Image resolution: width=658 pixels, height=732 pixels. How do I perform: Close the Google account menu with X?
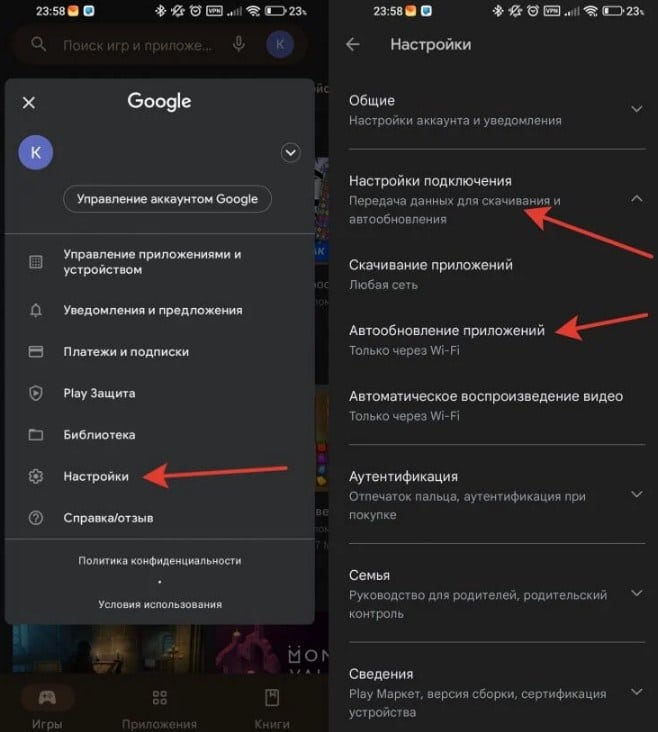(29, 102)
